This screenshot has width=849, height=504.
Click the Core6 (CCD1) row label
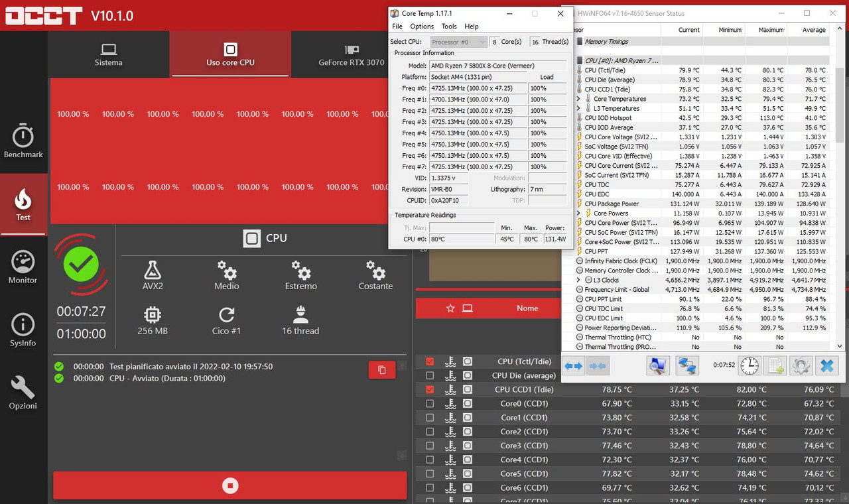click(523, 487)
